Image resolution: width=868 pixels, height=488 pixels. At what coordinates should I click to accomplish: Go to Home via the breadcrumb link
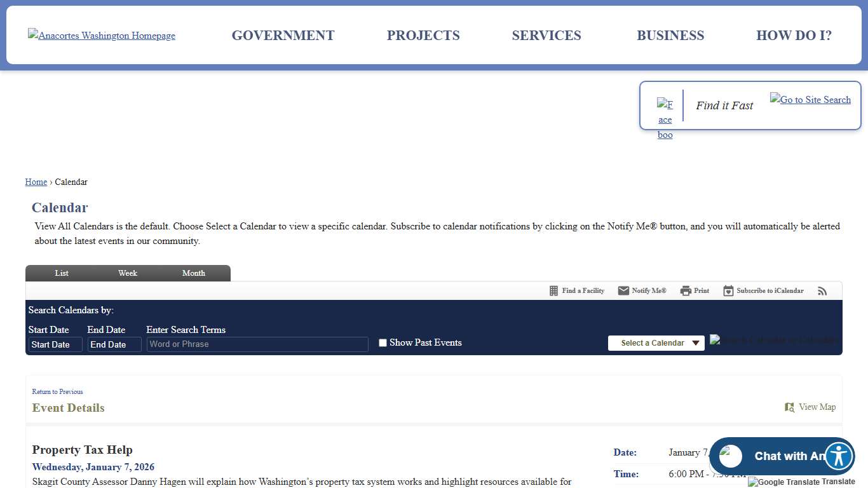[x=36, y=182]
